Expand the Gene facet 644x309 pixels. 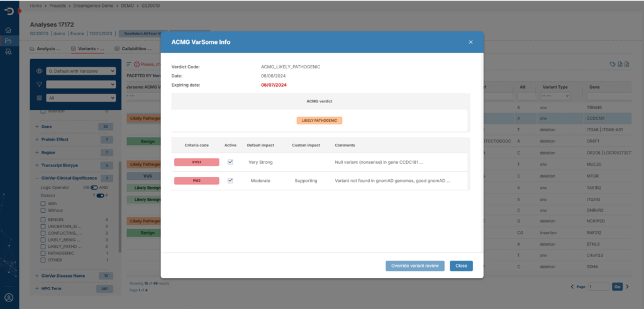click(x=37, y=127)
